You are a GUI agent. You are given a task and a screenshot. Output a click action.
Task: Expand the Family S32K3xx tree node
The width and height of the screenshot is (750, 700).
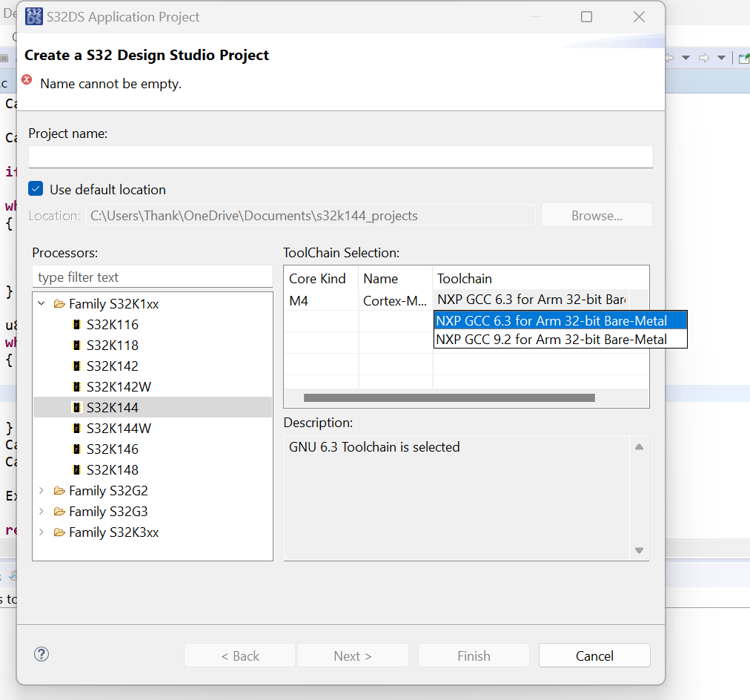[x=42, y=532]
